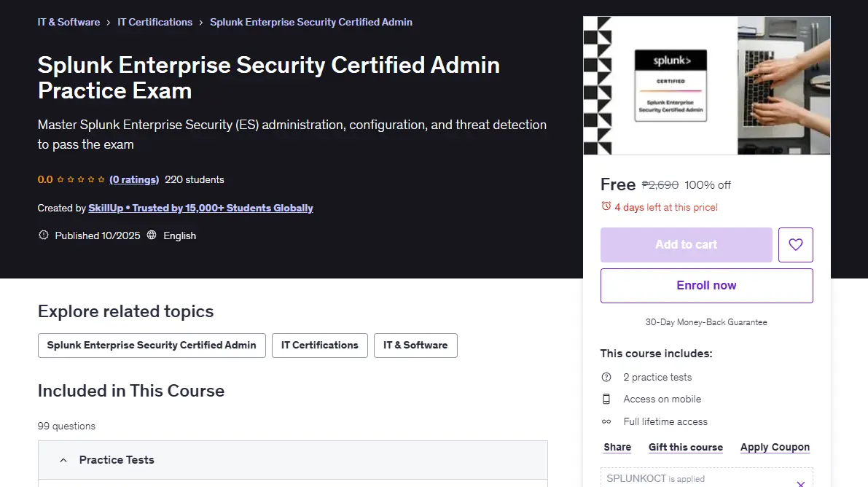The height and width of the screenshot is (487, 868).
Task: Select IT Certifications topic chip
Action: coord(320,345)
